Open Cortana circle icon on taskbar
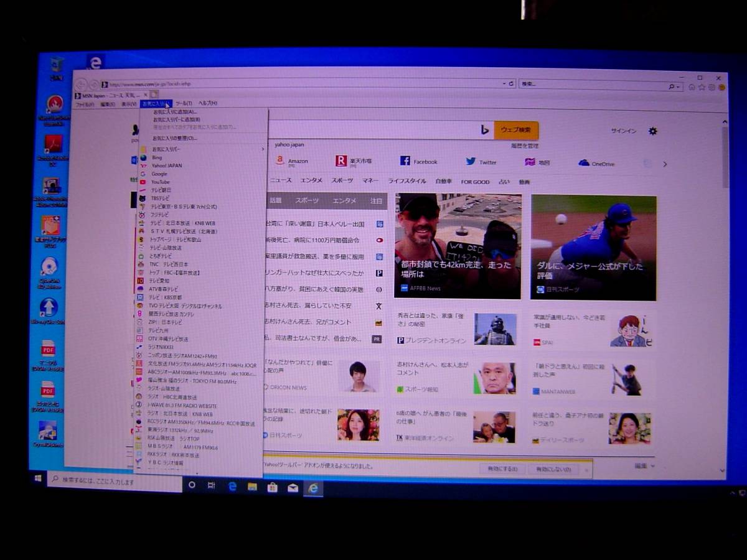Screen dimensions: 747x560 pos(192,485)
